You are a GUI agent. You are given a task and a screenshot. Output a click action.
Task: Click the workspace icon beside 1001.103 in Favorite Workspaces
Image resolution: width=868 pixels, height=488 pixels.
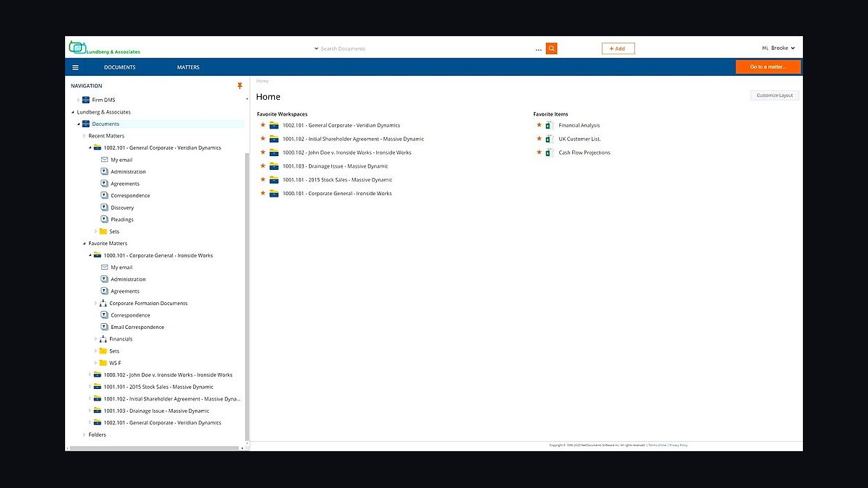click(274, 166)
